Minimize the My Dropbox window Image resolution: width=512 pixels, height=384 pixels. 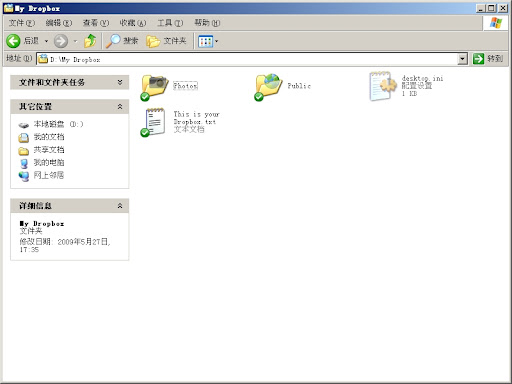tap(480, 8)
